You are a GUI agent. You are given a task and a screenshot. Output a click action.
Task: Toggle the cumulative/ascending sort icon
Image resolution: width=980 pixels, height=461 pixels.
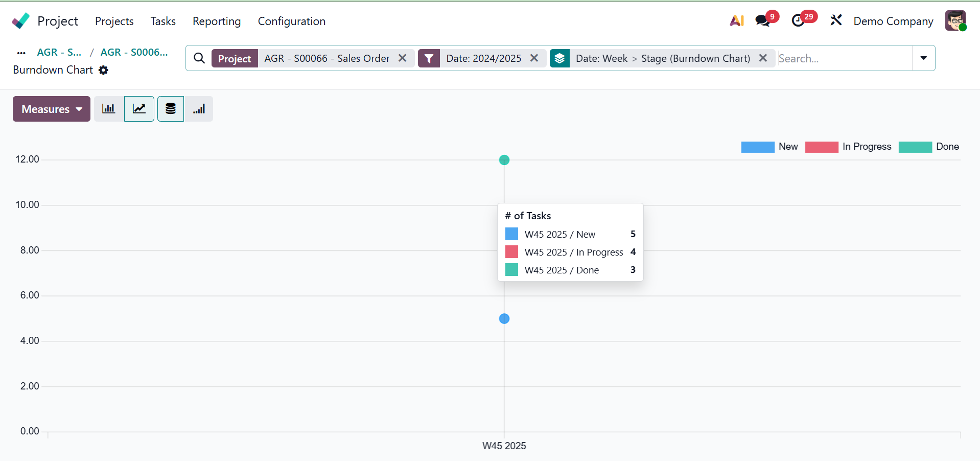coord(199,109)
